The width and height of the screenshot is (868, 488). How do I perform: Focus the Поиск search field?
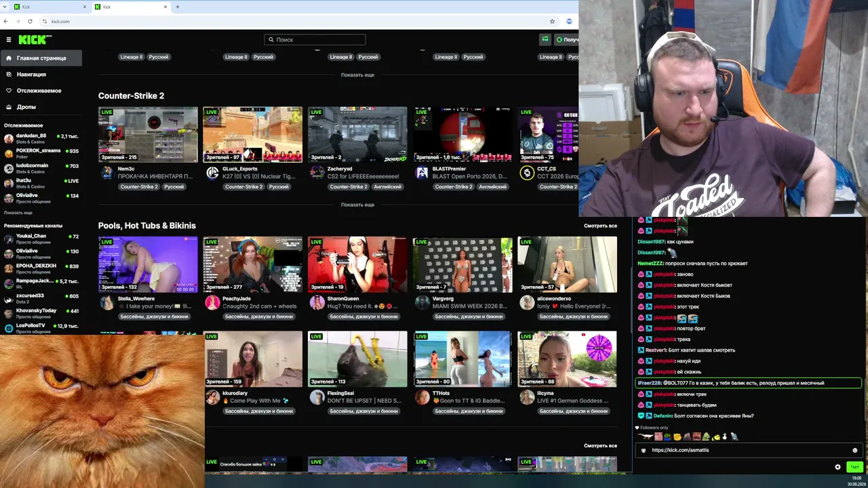(x=315, y=39)
